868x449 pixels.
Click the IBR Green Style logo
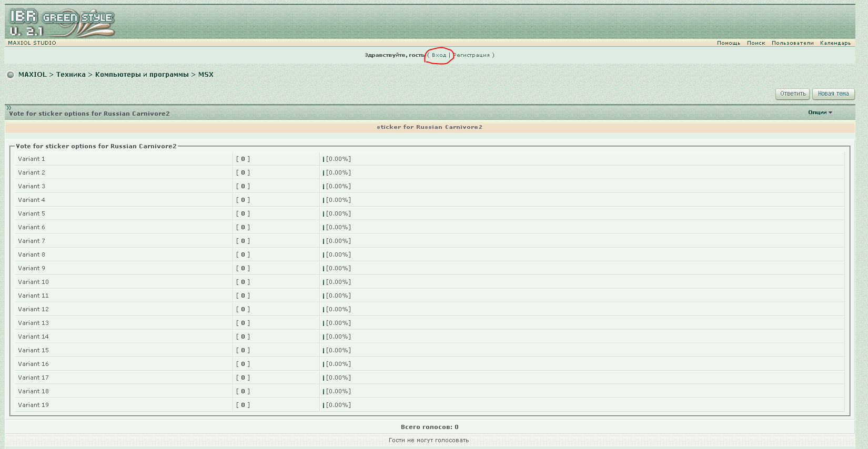point(61,23)
